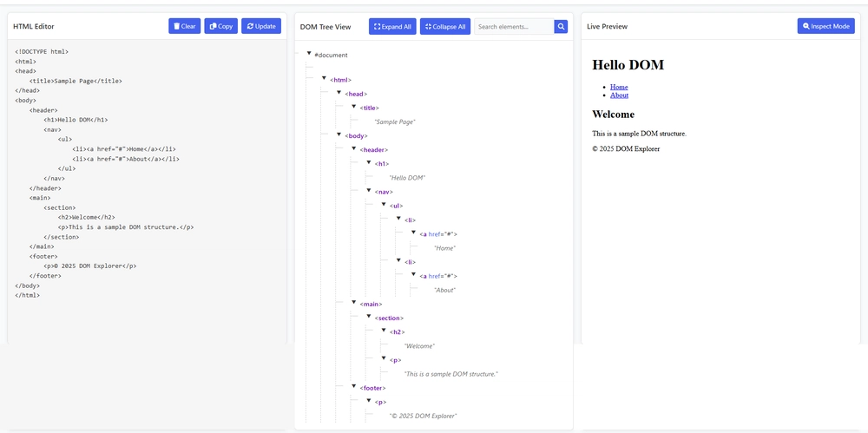Collapse the #document node arrow
Image resolution: width=868 pixels, height=433 pixels.
click(x=309, y=53)
